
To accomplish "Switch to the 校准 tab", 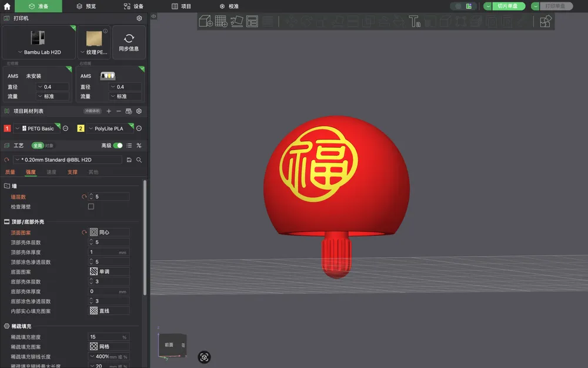I will coord(229,6).
